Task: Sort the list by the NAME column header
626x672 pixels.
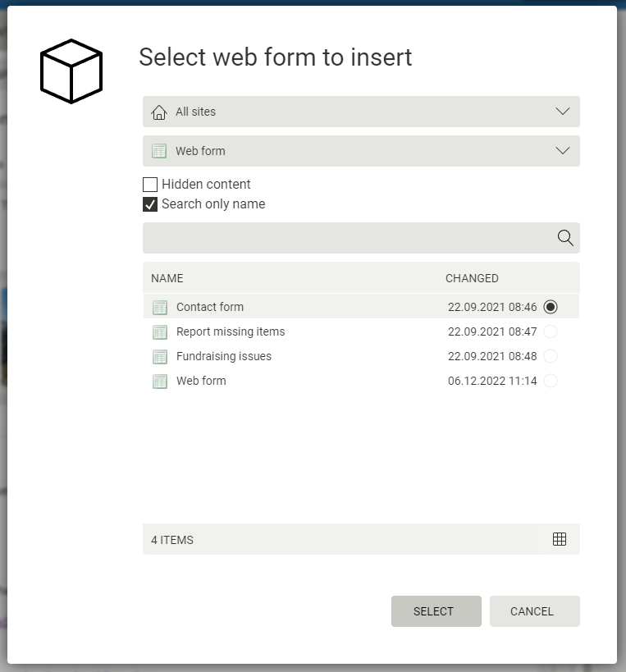Action: point(167,278)
